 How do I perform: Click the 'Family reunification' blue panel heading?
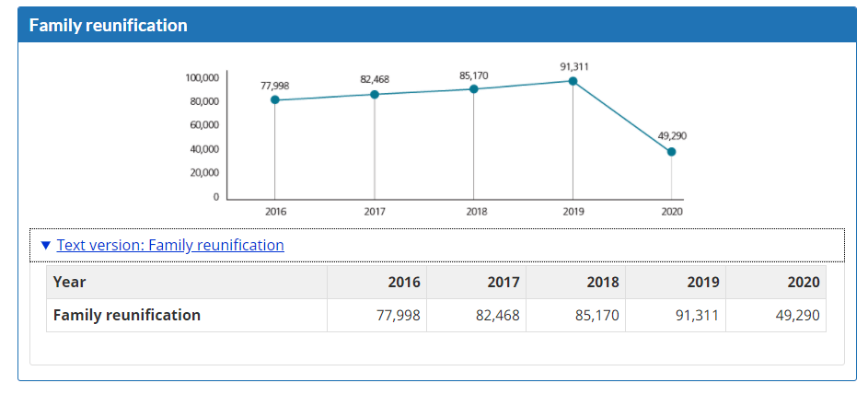pos(109,26)
